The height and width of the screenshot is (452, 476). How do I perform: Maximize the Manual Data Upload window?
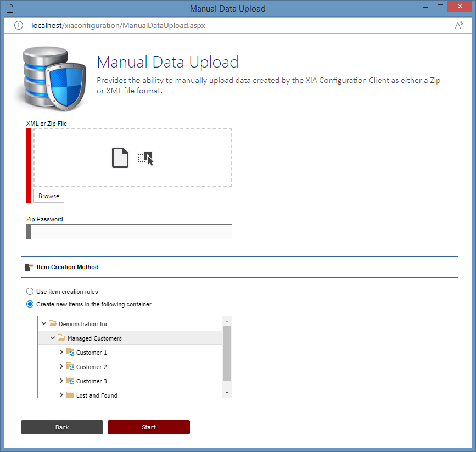pos(440,7)
